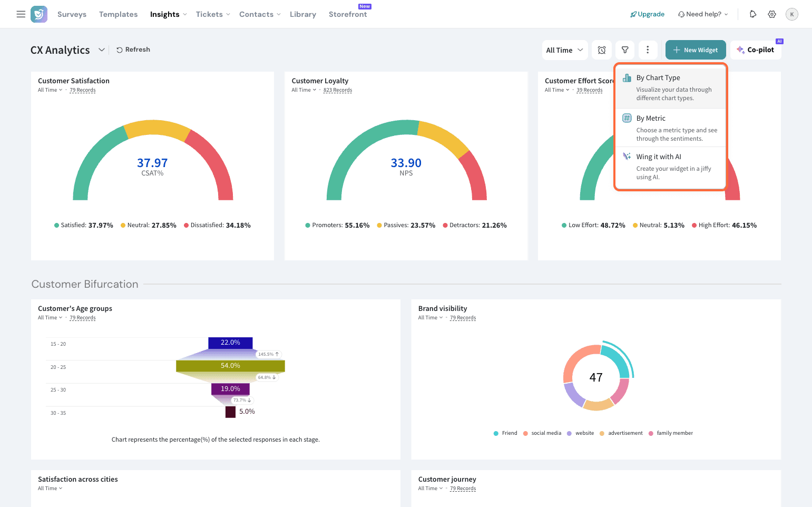Open the dashboard filter funnel icon
Screen dimensions: 812x507
[x=625, y=50]
